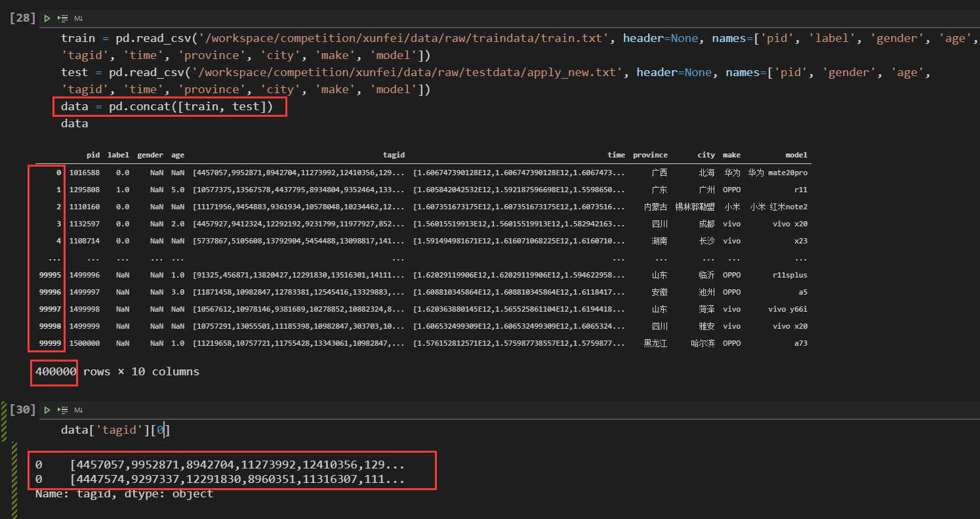Select the 'age' column header
This screenshot has height=519, width=980.
click(178, 156)
